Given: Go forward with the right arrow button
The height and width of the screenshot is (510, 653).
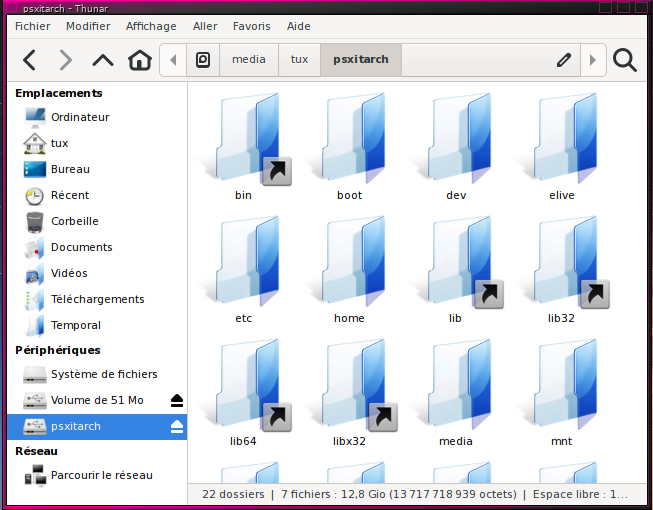Looking at the screenshot, I should (x=65, y=60).
